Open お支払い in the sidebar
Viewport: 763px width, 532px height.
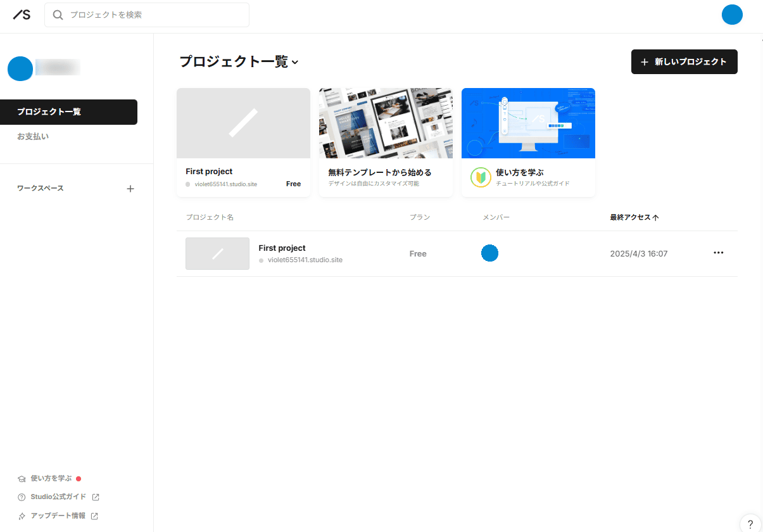[x=33, y=136]
